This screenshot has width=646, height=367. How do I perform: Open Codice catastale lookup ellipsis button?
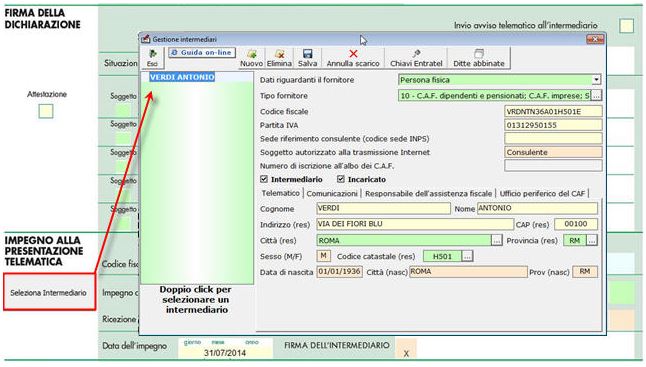[x=467, y=256]
